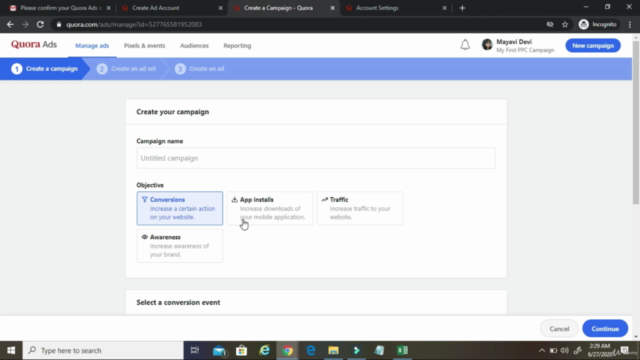Click the Quora Ads logo
The height and width of the screenshot is (360, 640).
34,44
